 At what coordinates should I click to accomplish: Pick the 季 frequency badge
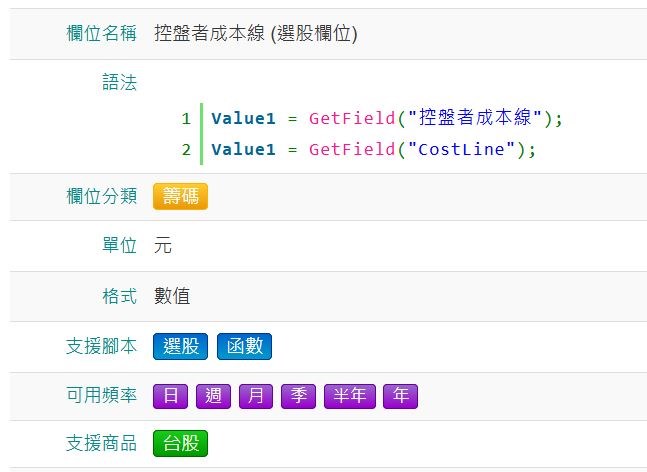point(298,396)
